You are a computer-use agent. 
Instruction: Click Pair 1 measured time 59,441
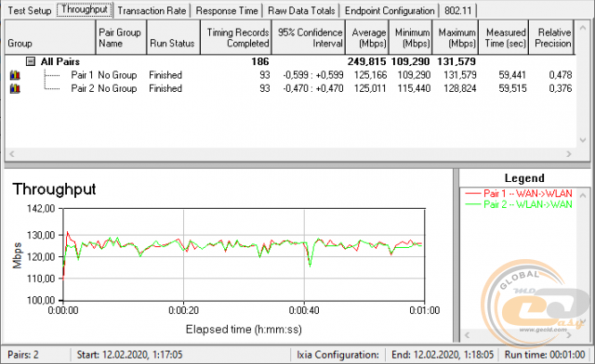coord(512,75)
